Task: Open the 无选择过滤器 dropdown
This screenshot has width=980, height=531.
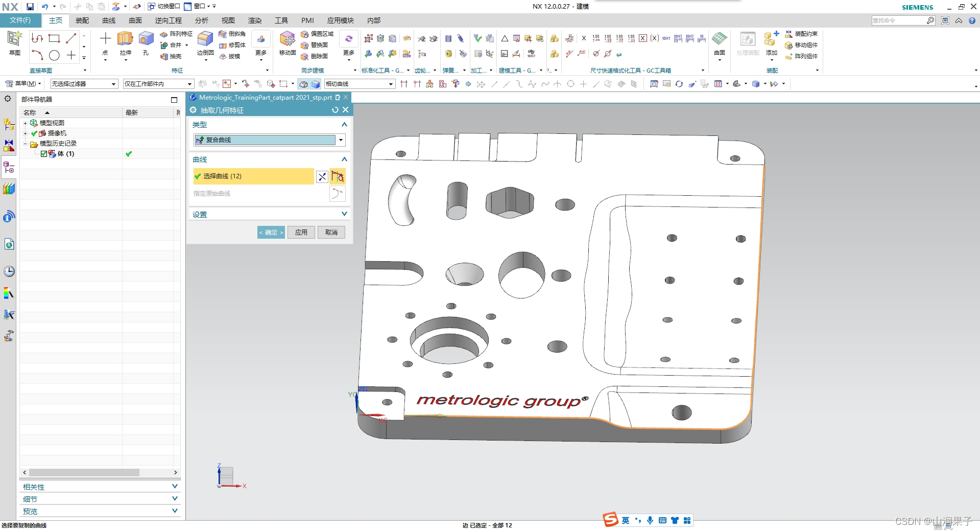Action: [84, 84]
